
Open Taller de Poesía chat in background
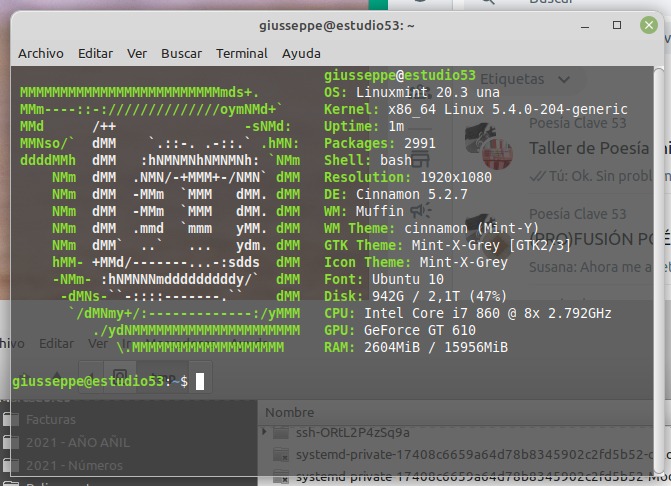click(589, 148)
